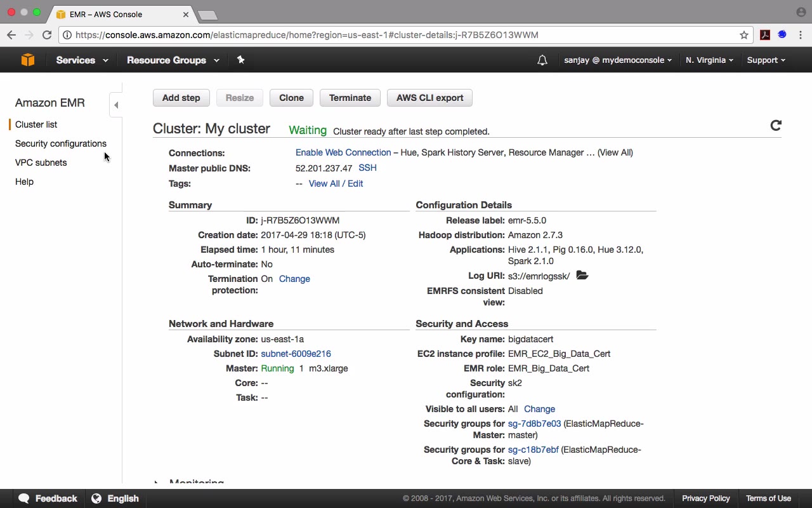Open the sanjay @ mydemoconsole account menu
Screen dimensions: 812x508
point(619,60)
